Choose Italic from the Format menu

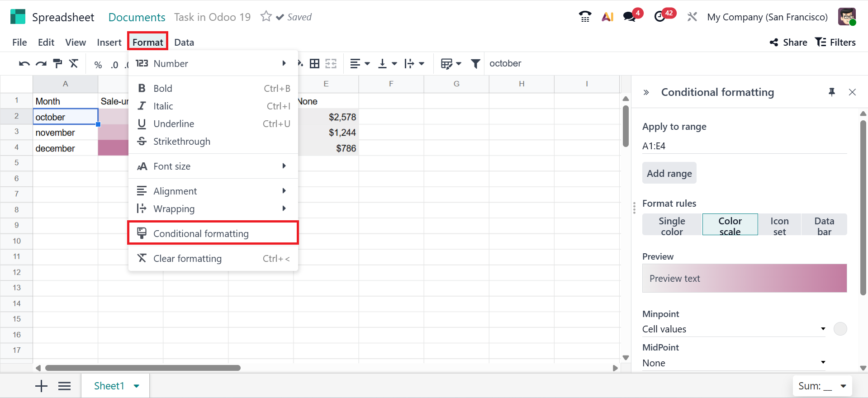pyautogui.click(x=213, y=106)
